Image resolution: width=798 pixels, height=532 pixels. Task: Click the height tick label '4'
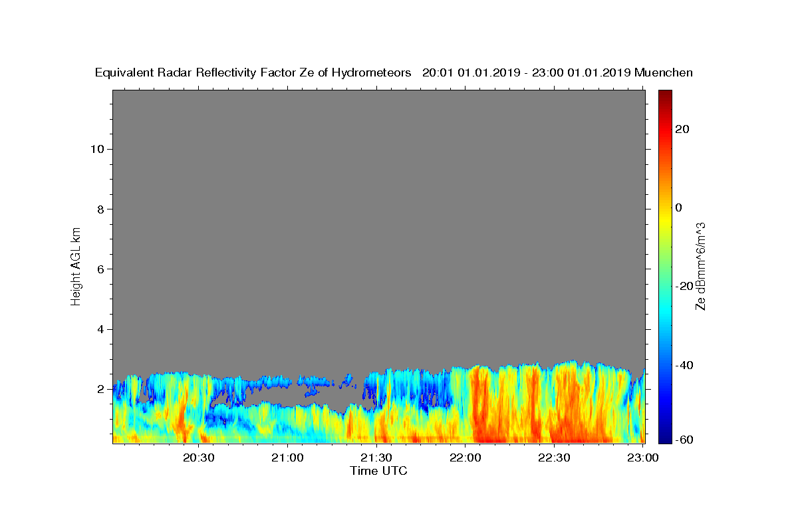point(100,329)
